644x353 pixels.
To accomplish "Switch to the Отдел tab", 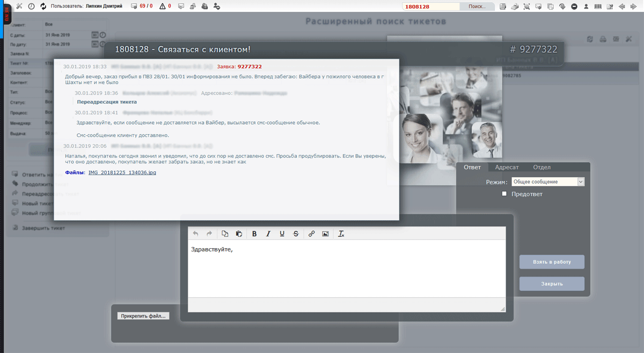I will 541,167.
